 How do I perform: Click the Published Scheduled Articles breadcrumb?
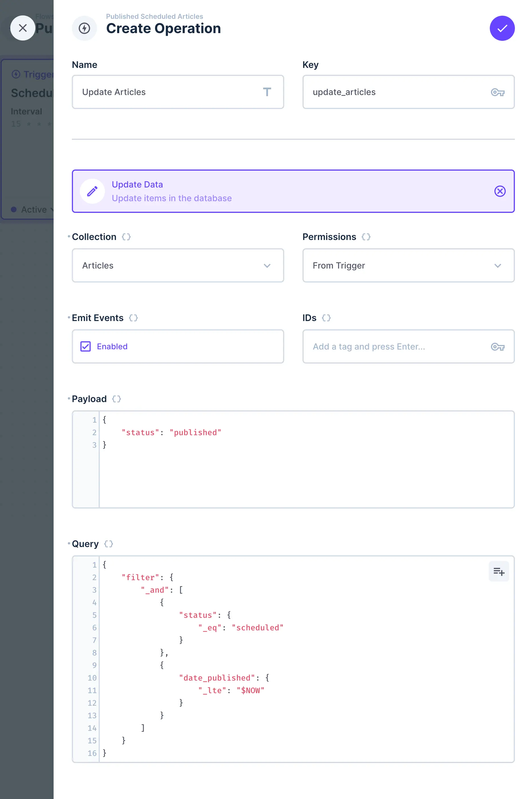point(154,16)
